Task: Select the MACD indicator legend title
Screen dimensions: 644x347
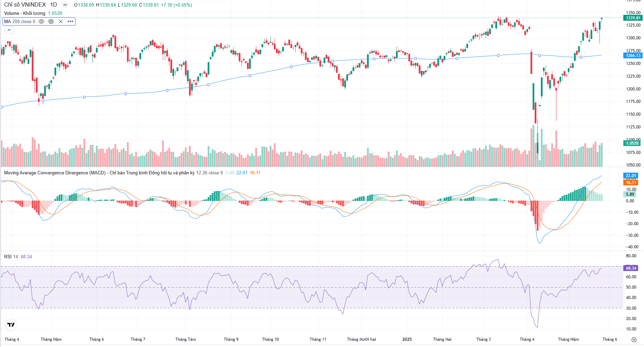Action: [99, 173]
